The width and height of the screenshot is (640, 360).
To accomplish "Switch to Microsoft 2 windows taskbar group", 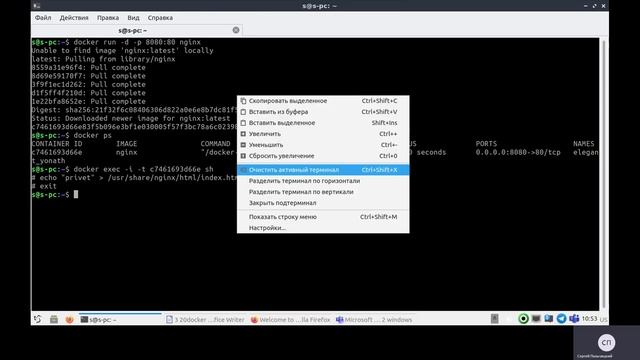I will tap(374, 320).
